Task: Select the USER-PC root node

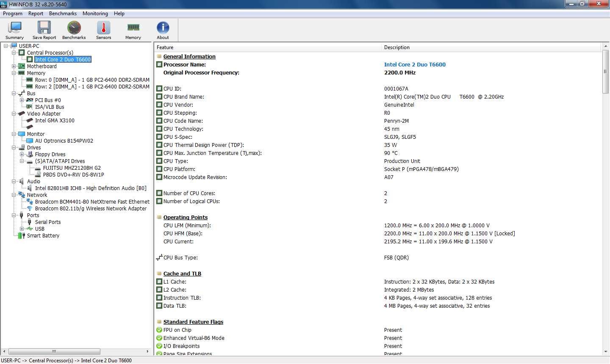Action: point(29,46)
